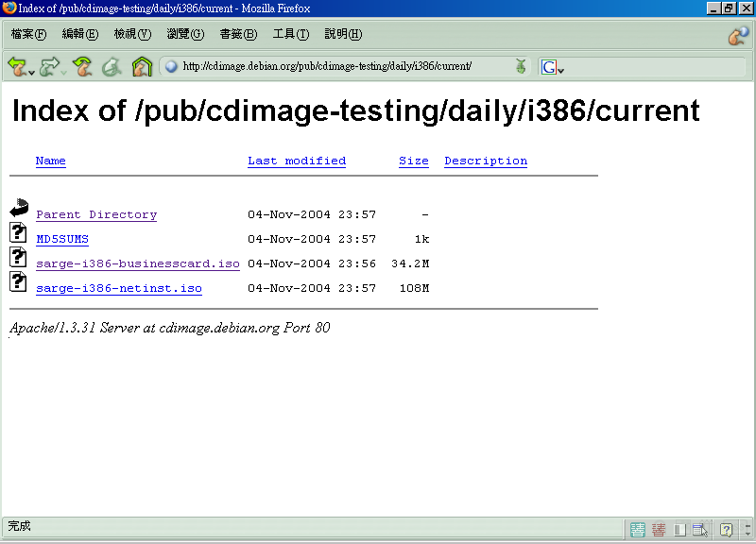Click in the URL address bar
Screen dimensions: 756x544
(340, 66)
